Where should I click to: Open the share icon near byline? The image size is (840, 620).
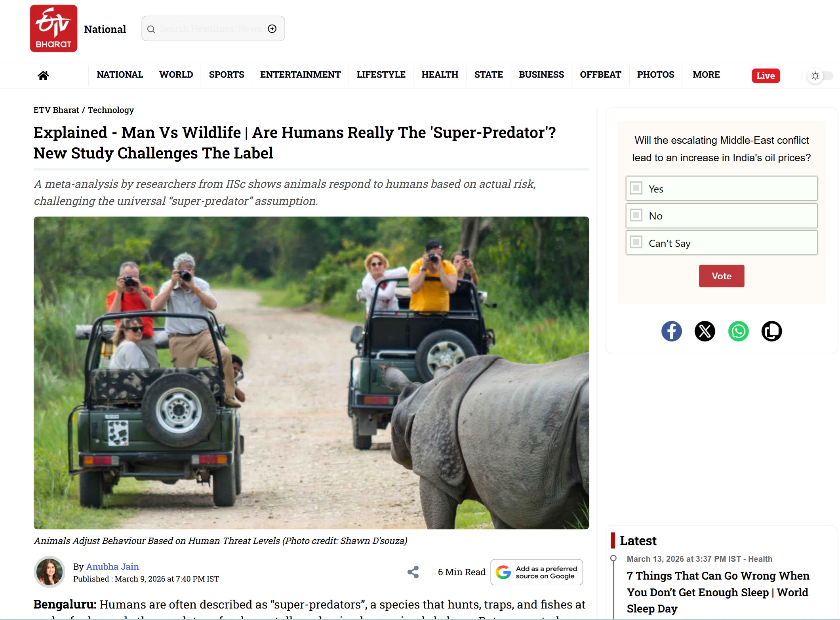pyautogui.click(x=413, y=572)
